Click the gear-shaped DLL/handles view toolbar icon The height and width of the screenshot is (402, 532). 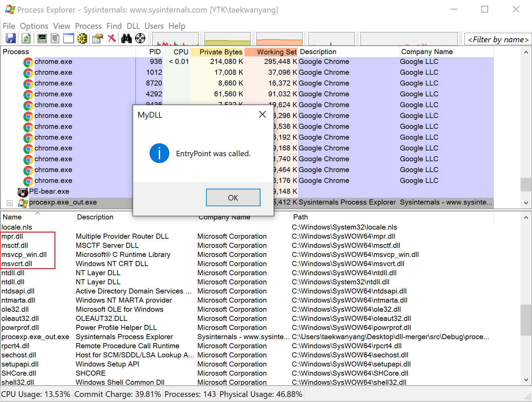click(82, 39)
